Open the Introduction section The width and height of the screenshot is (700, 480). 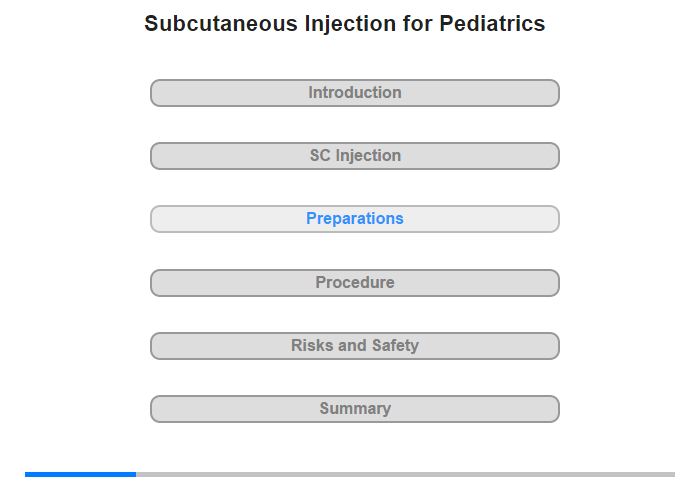(x=354, y=93)
